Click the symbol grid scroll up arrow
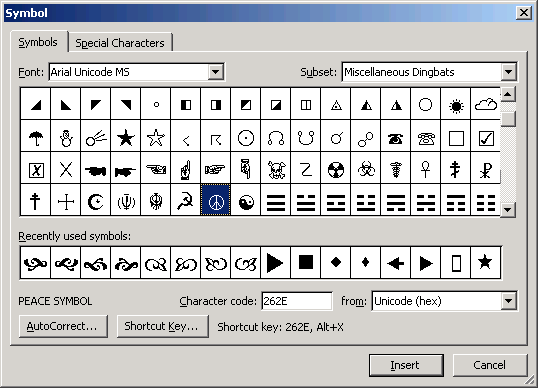 click(508, 94)
